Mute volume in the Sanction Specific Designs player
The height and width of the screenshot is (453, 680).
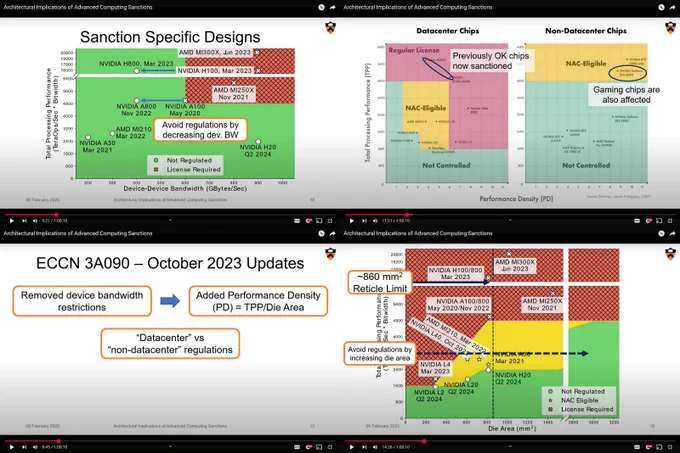[35, 221]
